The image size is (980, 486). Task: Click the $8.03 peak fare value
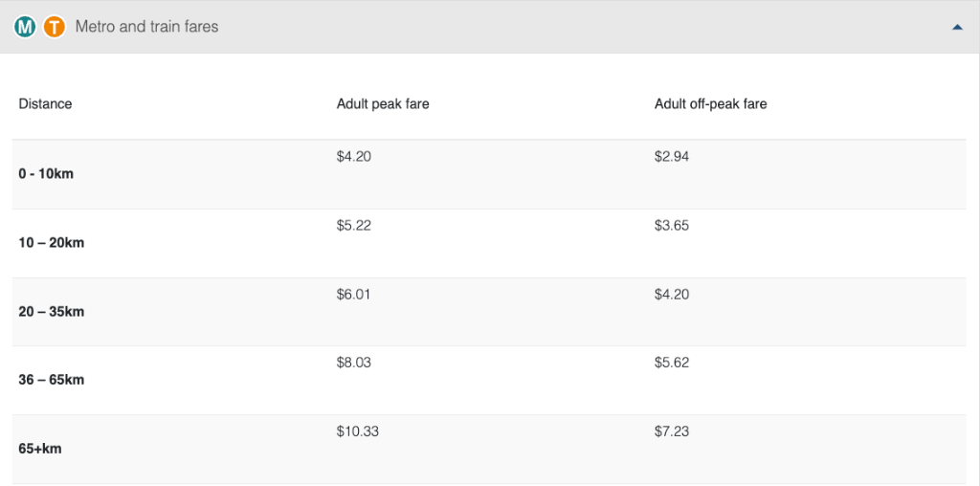(354, 363)
